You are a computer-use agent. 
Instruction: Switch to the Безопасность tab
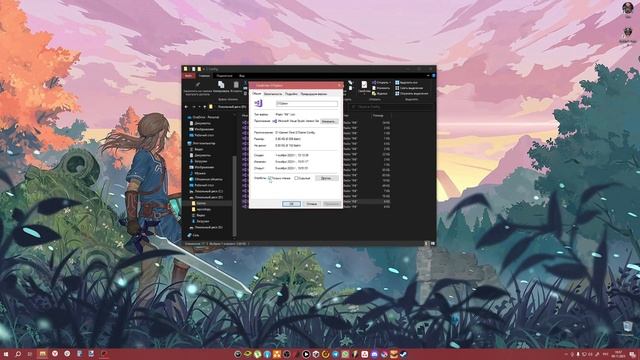pyautogui.click(x=273, y=94)
